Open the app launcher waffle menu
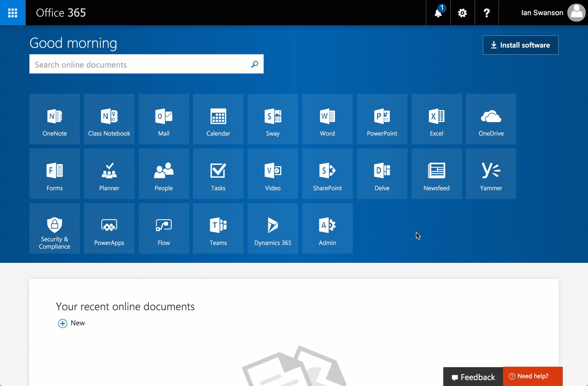The width and height of the screenshot is (588, 386). coord(12,12)
